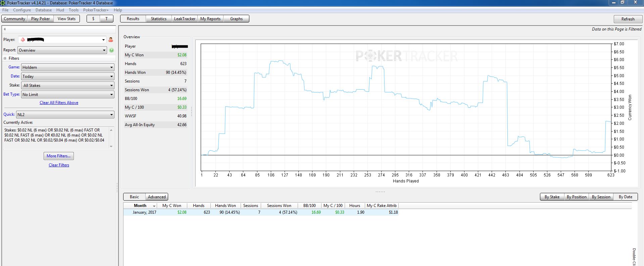Click the Month column sort arrow
Screen dimensions: 644x266
pyautogui.click(x=154, y=206)
